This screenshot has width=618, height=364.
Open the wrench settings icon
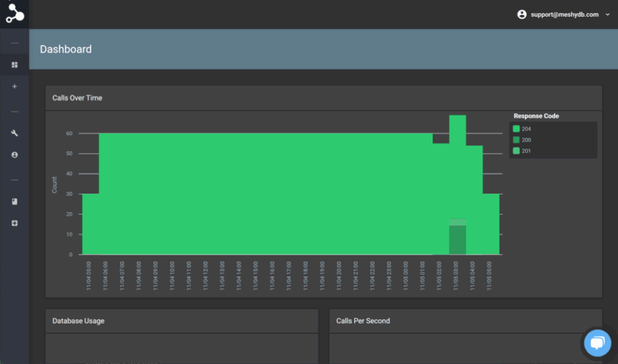point(15,133)
